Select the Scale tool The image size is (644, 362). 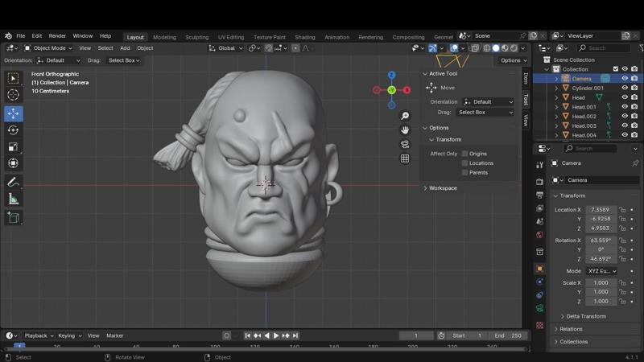[13, 147]
